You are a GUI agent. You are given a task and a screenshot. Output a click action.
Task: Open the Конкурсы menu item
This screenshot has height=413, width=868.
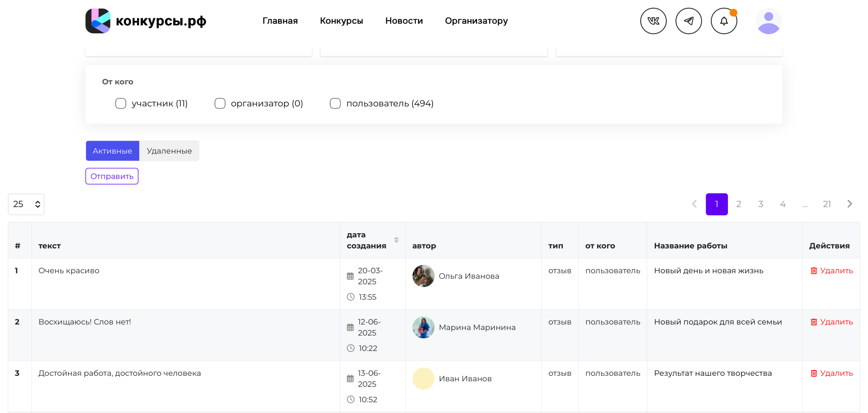point(341,21)
